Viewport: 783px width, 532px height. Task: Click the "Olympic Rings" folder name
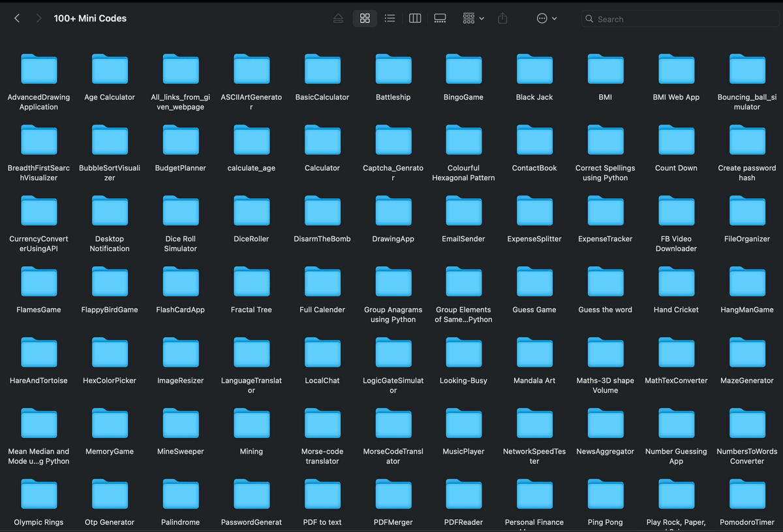click(x=38, y=522)
